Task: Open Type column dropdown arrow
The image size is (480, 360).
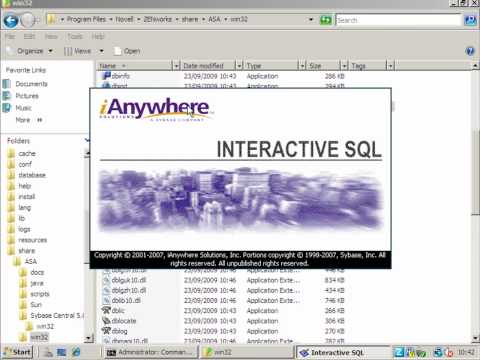Action: (302, 66)
